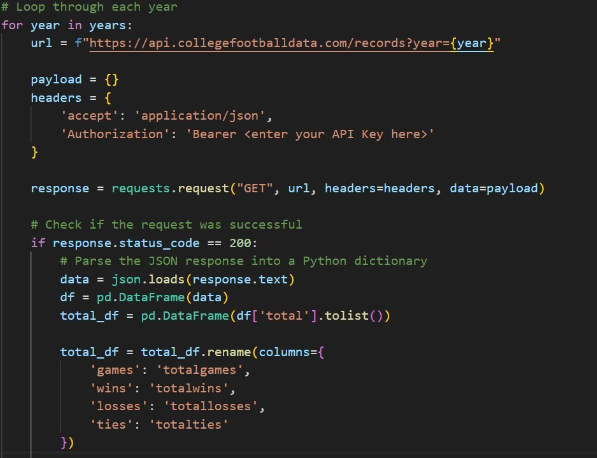
Task: Click the 'totalgames' string
Action: click(x=200, y=370)
